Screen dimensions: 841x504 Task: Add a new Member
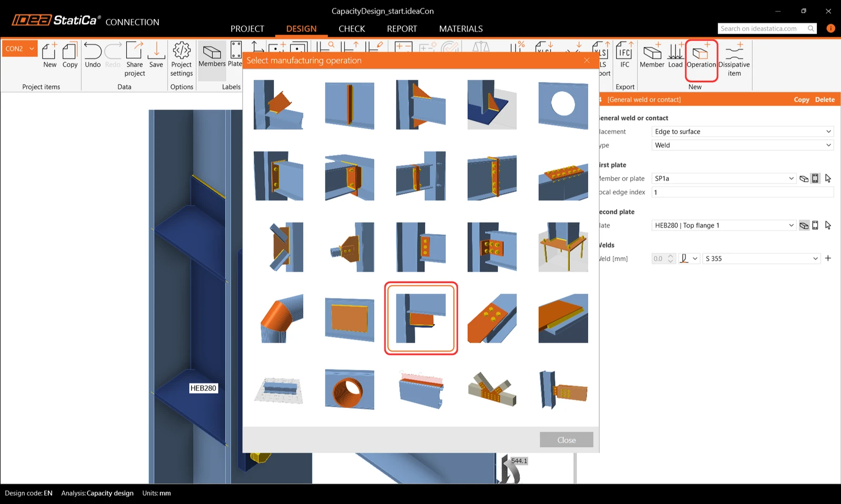(x=652, y=55)
